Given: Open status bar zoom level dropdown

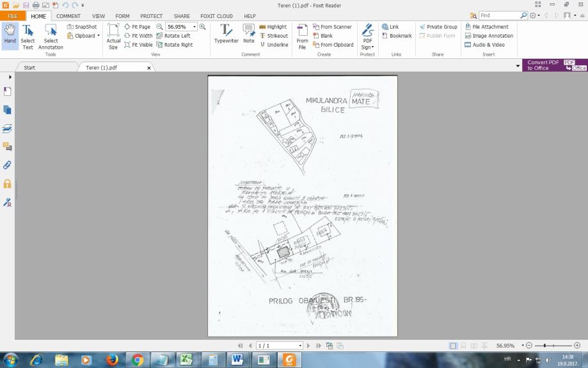Looking at the screenshot, I should pyautogui.click(x=522, y=345).
